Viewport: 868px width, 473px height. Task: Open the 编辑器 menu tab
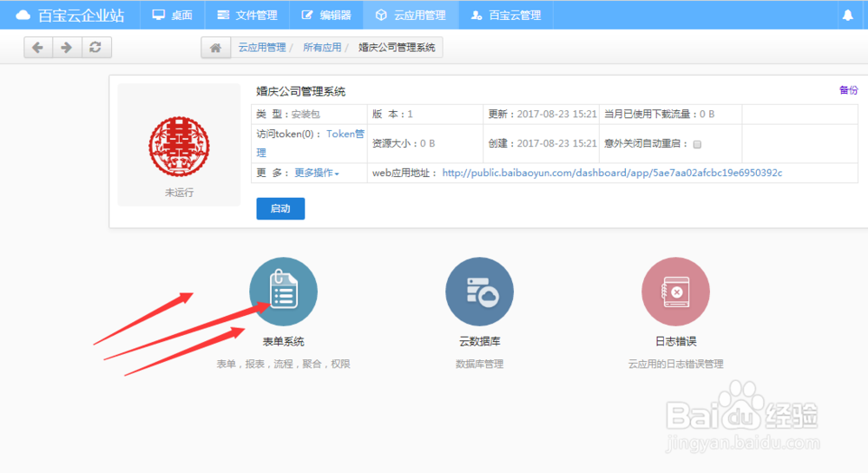(x=326, y=15)
